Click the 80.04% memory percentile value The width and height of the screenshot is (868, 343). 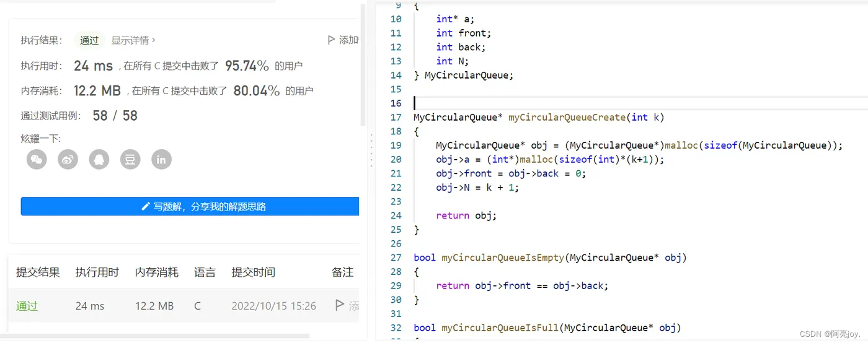[x=257, y=91]
